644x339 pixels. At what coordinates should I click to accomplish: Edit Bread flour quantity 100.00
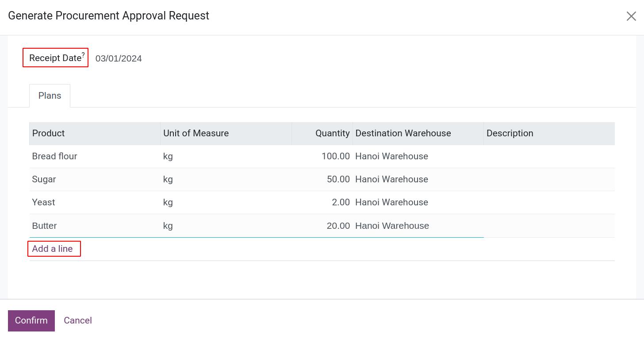(x=335, y=156)
